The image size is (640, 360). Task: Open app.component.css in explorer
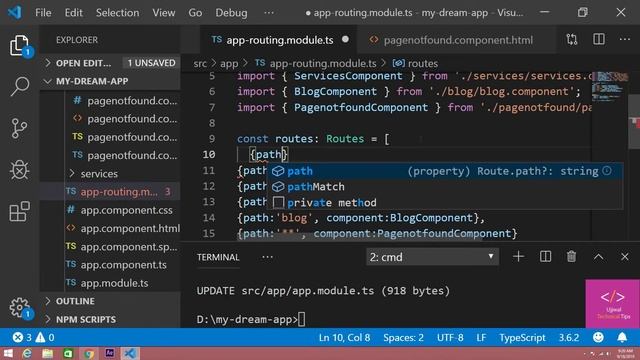(x=110, y=210)
